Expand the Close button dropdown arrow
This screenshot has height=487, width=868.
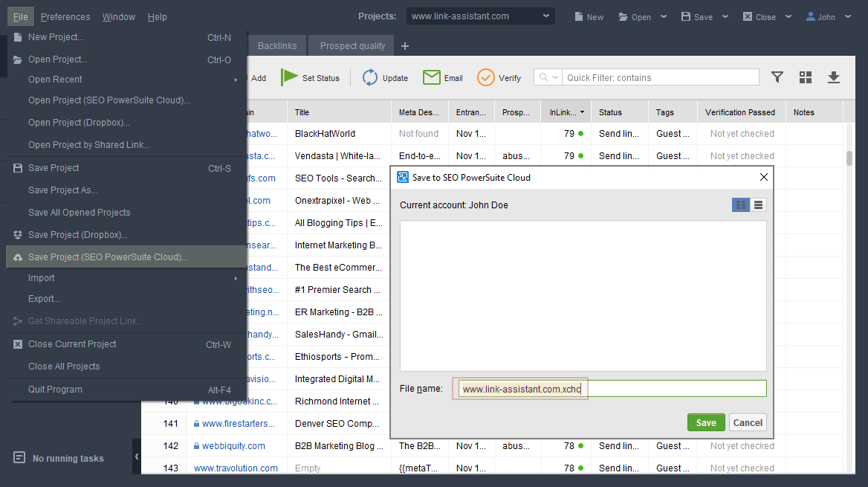tap(788, 16)
